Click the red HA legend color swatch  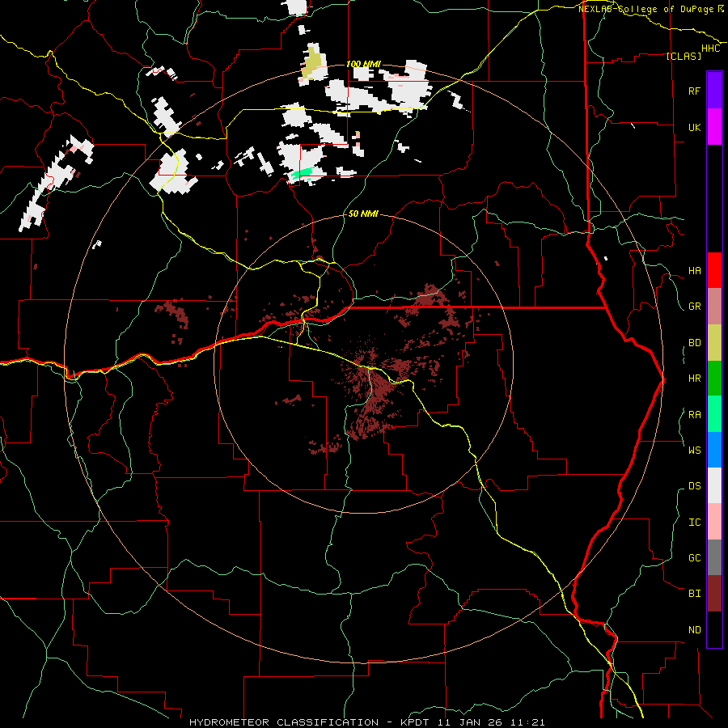coord(714,270)
